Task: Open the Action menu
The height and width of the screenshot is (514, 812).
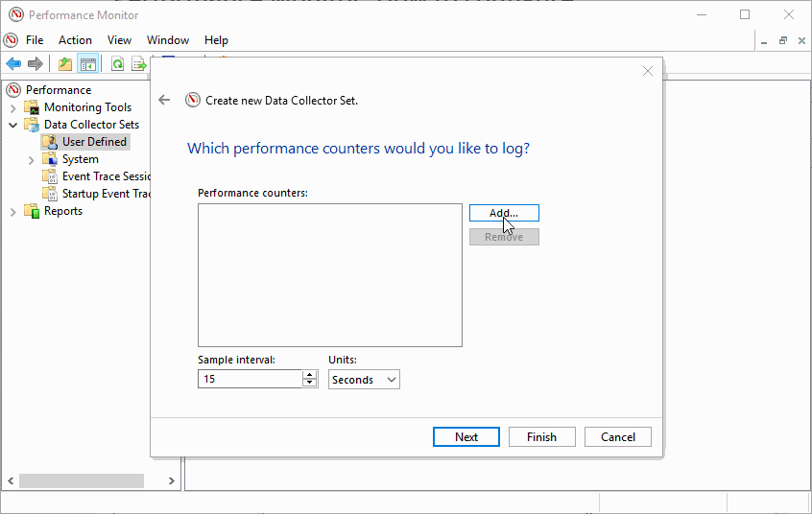Action: pyautogui.click(x=75, y=40)
